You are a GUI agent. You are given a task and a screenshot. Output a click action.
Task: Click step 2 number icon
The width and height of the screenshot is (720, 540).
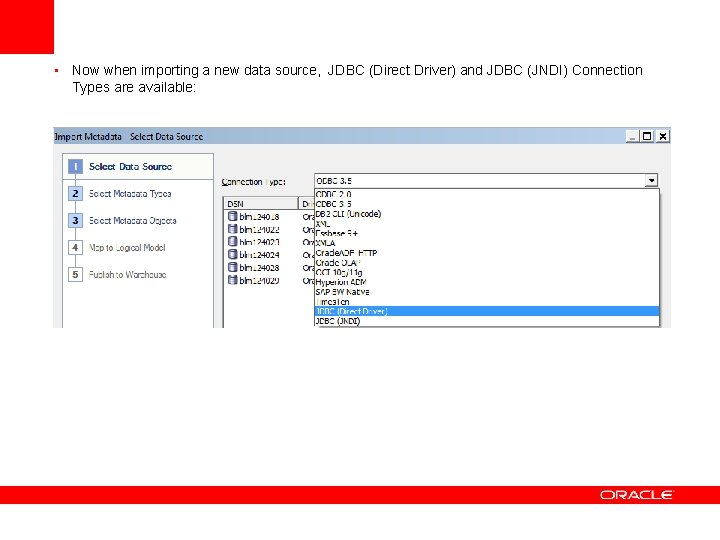click(x=75, y=193)
